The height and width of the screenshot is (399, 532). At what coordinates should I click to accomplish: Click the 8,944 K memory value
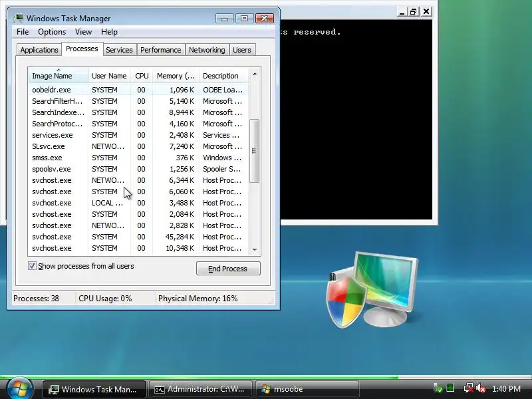pyautogui.click(x=182, y=112)
